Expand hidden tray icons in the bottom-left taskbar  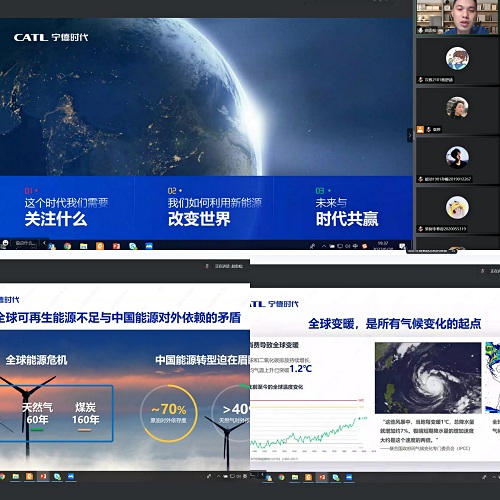(x=219, y=476)
